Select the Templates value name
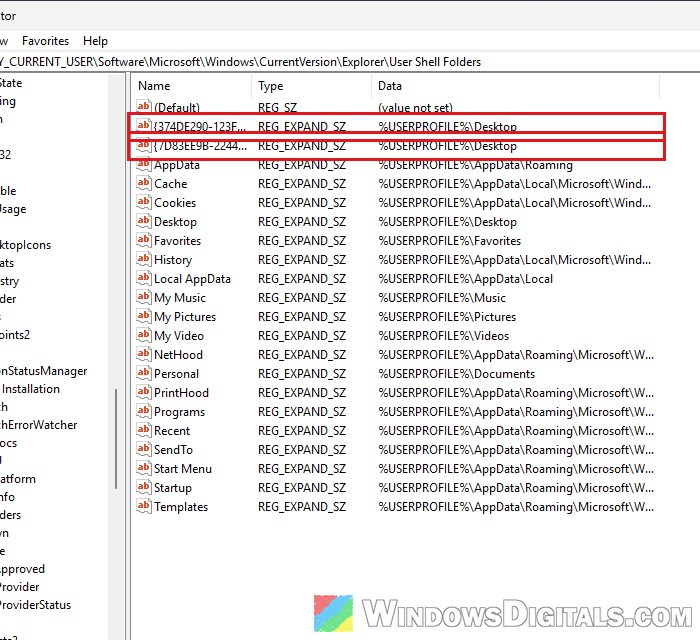The width and height of the screenshot is (700, 640). [181, 507]
